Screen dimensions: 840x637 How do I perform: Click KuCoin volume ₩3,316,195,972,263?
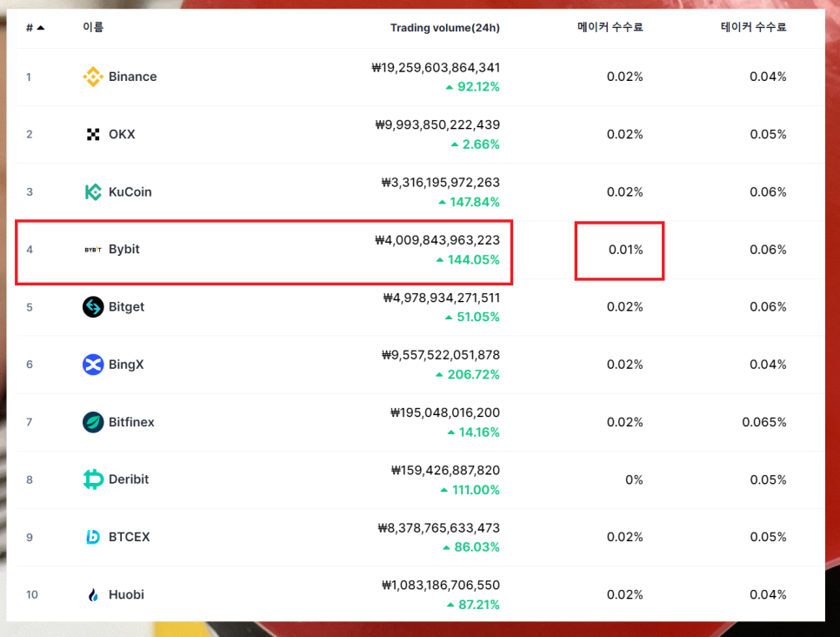(440, 183)
